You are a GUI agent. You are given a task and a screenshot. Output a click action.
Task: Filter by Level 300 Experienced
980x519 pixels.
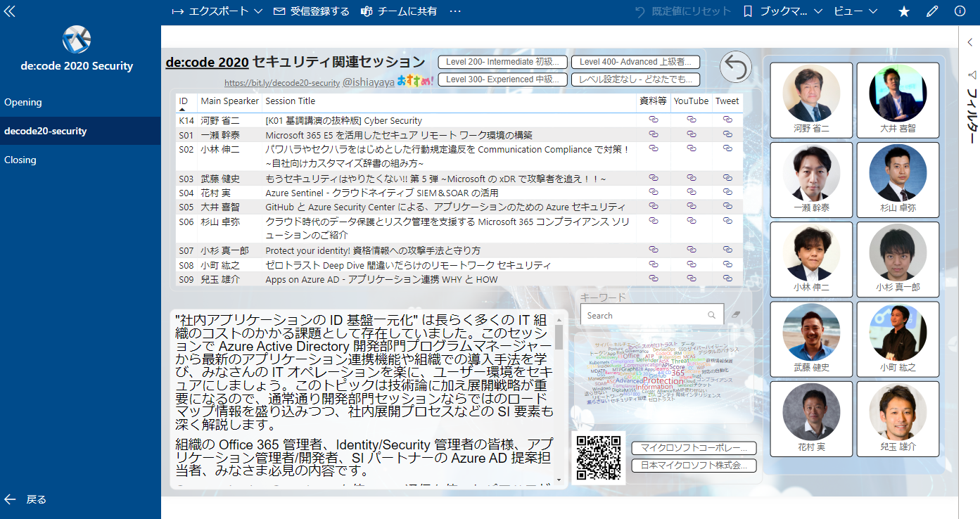(503, 79)
